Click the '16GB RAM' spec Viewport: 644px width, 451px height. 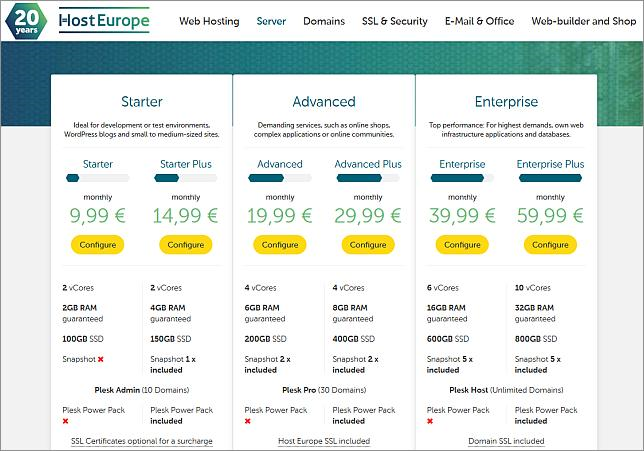(x=446, y=308)
